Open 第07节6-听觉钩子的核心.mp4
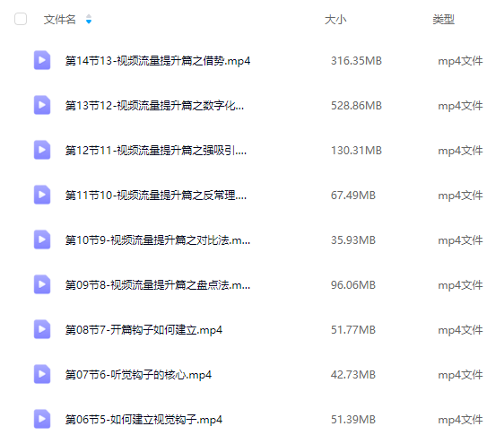The height and width of the screenshot is (444, 504). pyautogui.click(x=138, y=375)
